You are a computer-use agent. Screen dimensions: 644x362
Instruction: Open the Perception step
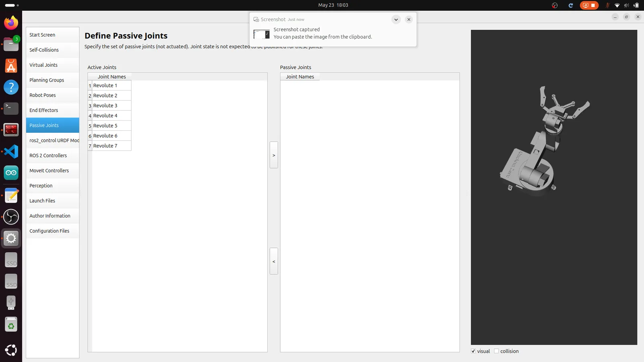[x=52, y=185]
